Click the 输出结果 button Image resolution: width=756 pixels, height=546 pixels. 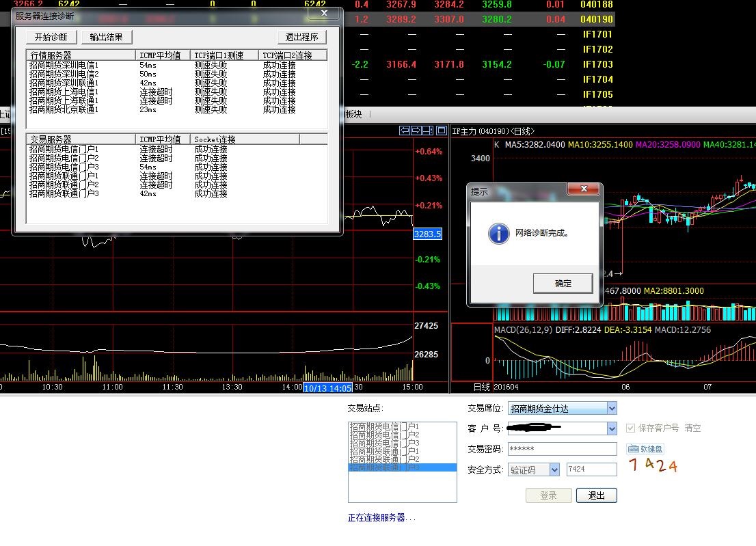(106, 37)
